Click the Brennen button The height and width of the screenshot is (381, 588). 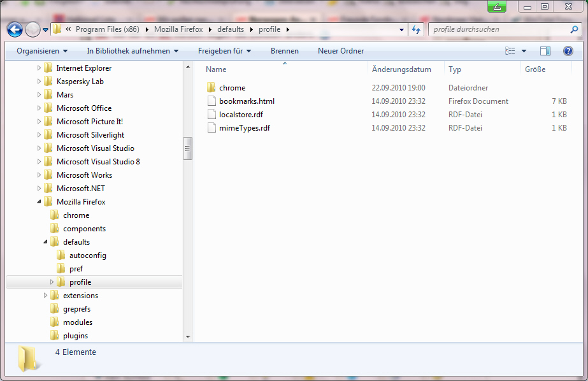pos(284,51)
